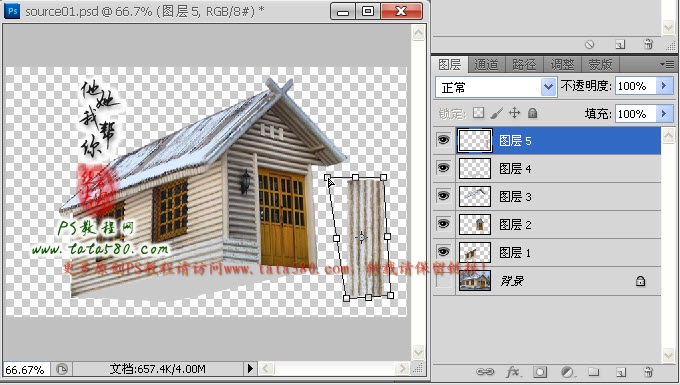The image size is (680, 385).
Task: Click the 66.67% zoom field
Action: (x=26, y=369)
